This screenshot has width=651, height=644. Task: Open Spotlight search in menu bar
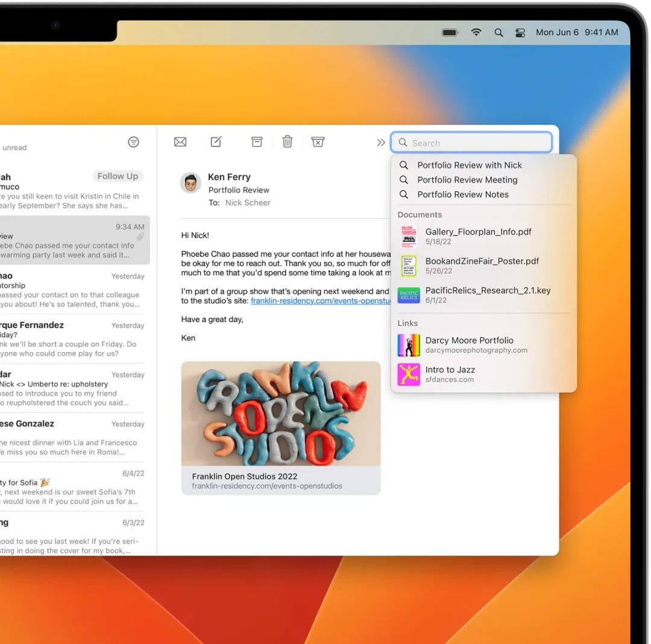498,33
